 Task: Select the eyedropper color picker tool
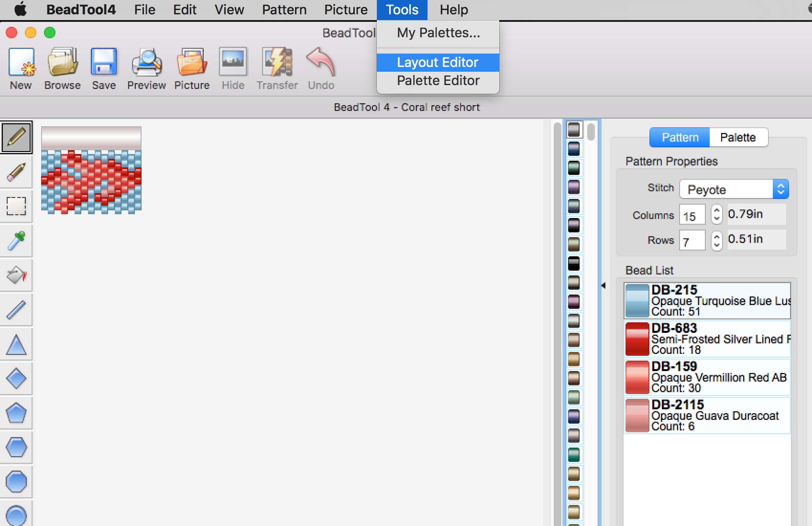tap(16, 241)
